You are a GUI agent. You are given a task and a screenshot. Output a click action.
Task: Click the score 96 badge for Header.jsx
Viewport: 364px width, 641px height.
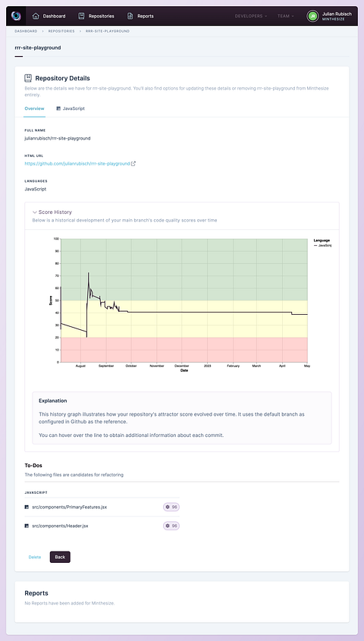pyautogui.click(x=171, y=526)
